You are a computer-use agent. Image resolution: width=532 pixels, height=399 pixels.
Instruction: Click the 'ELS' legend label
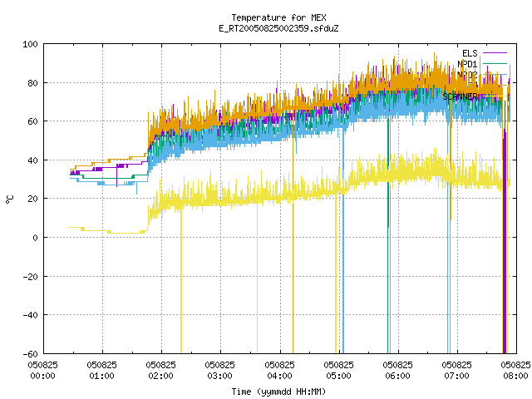(470, 53)
